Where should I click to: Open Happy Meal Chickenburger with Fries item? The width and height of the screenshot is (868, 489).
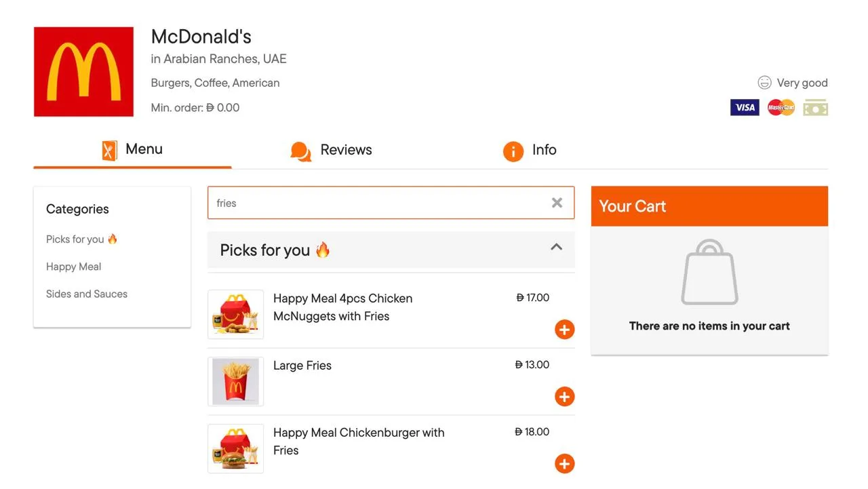[x=359, y=442]
